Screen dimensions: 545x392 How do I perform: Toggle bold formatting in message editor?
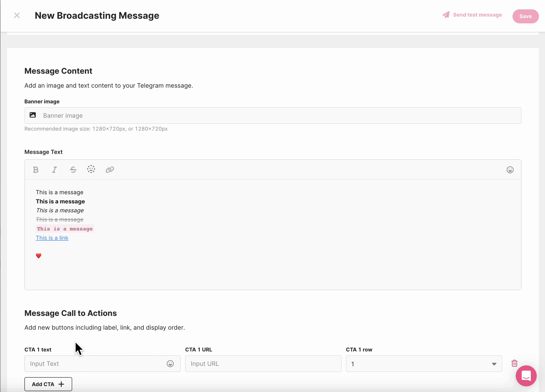[36, 170]
